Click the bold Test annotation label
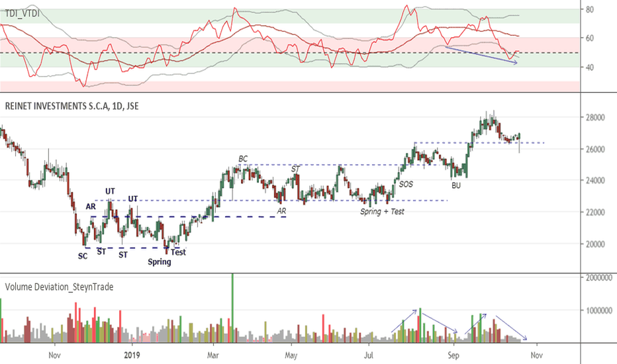The image size is (617, 364). [x=178, y=252]
